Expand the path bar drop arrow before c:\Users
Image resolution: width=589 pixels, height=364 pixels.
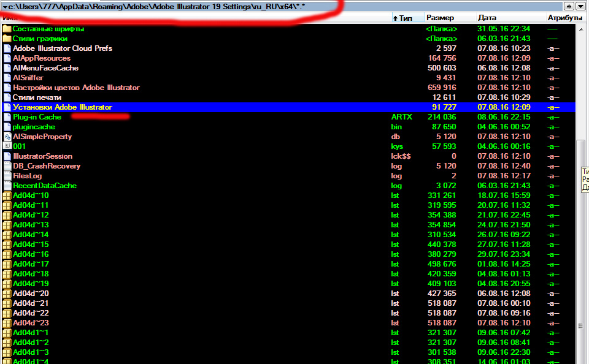5,7
